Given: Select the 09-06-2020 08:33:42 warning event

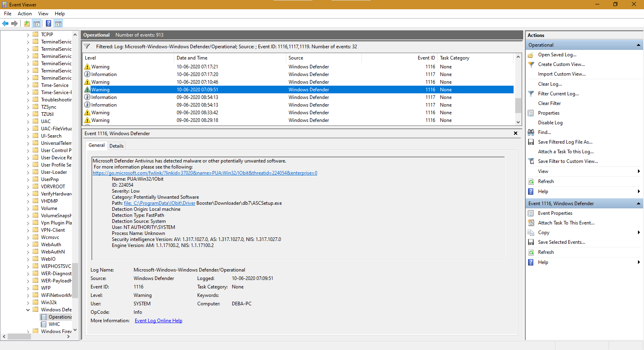Looking at the screenshot, I should pyautogui.click(x=298, y=113).
